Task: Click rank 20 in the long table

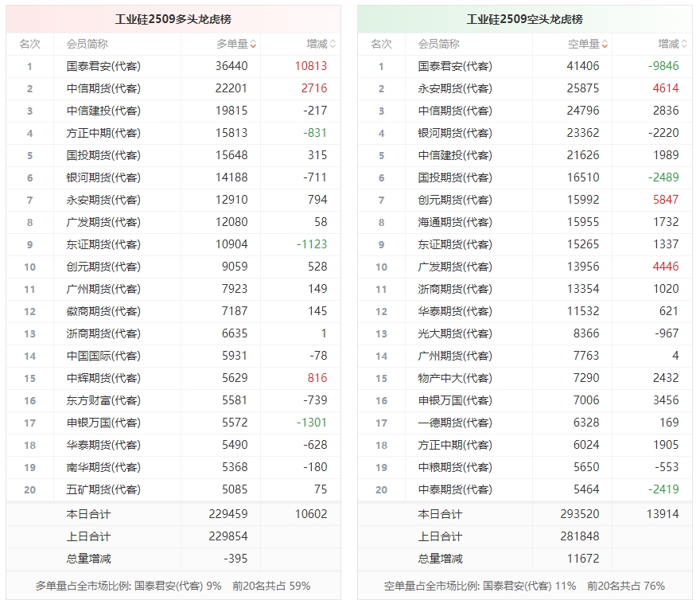Action: coord(30,490)
